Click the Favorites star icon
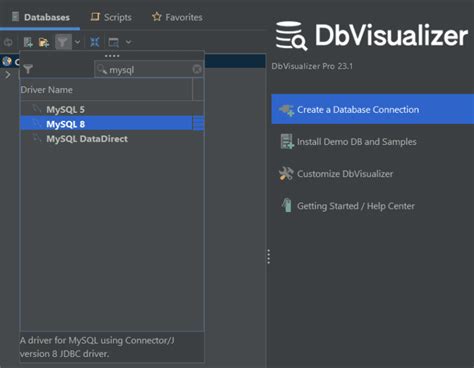474x368 pixels. pyautogui.click(x=156, y=16)
